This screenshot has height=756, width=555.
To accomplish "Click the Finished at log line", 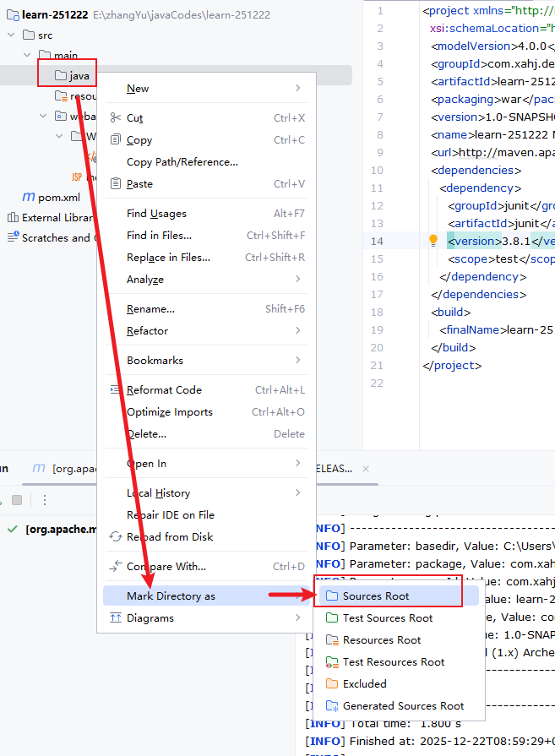I will click(430, 741).
